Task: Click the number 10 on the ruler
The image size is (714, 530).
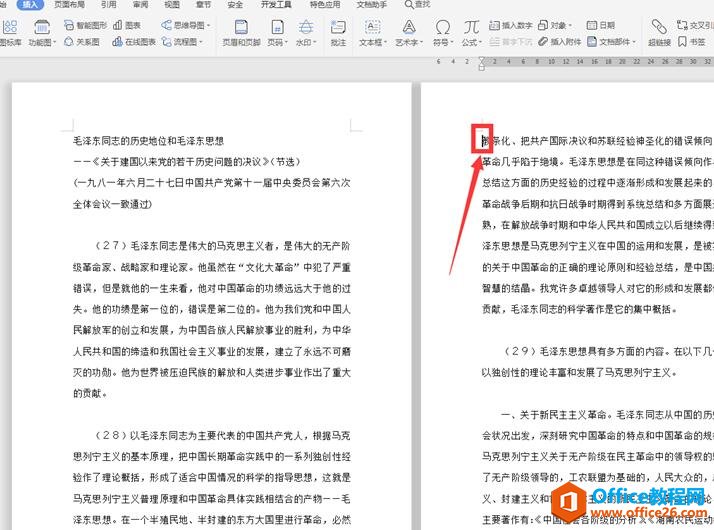Action: [x=551, y=61]
